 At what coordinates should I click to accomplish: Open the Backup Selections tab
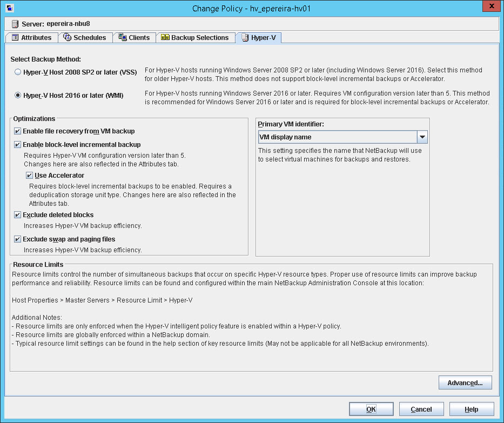coord(196,38)
